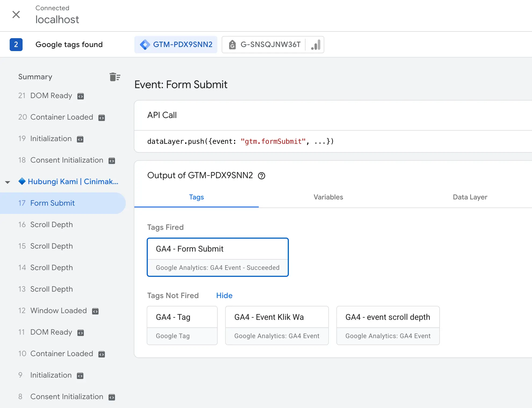Select event 10 Container Loaded

point(56,354)
